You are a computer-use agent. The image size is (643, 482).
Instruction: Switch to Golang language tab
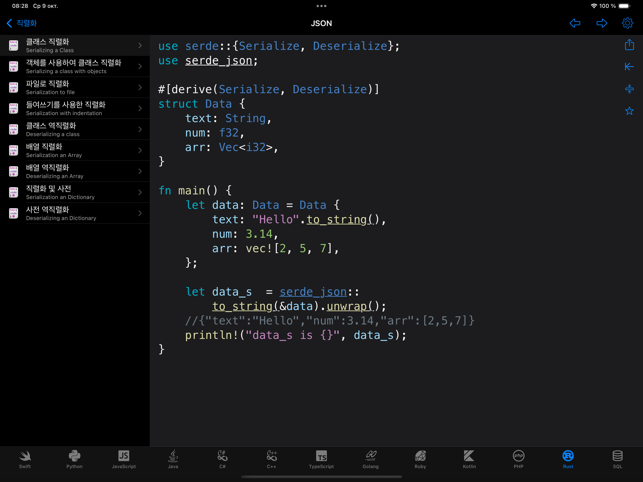[x=371, y=459]
